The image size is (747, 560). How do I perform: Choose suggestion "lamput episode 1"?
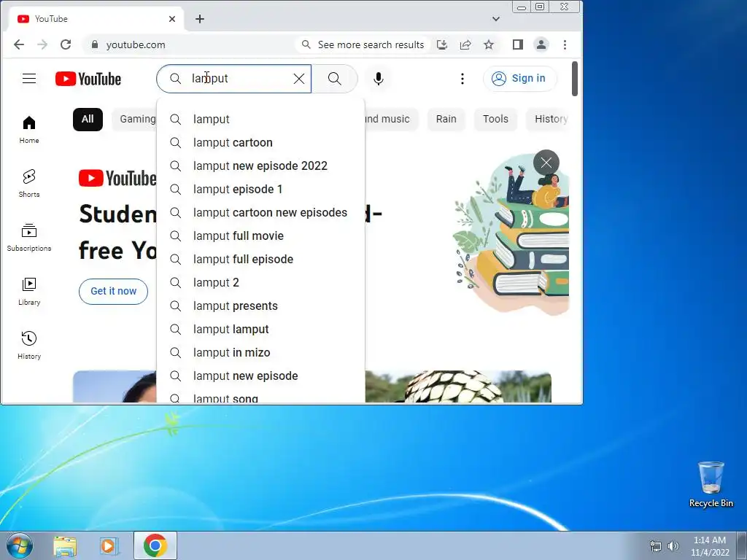pos(260,189)
